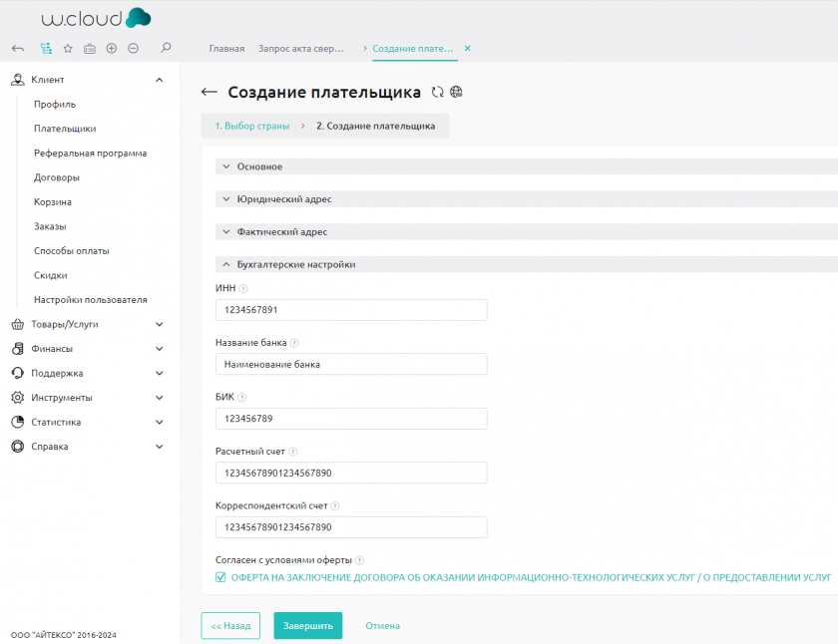Toggle the offer agreement checkbox

pos(221,577)
